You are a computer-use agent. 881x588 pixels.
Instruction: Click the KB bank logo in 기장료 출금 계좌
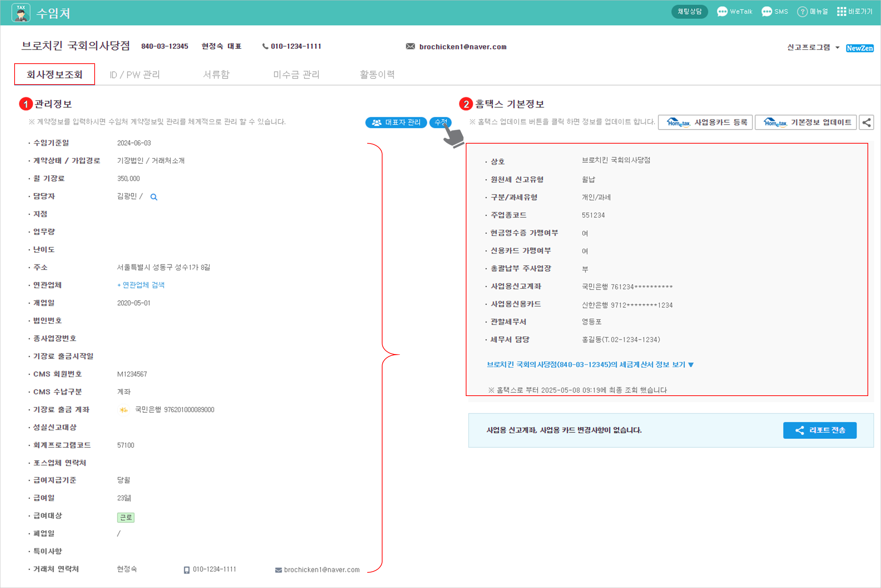[123, 410]
